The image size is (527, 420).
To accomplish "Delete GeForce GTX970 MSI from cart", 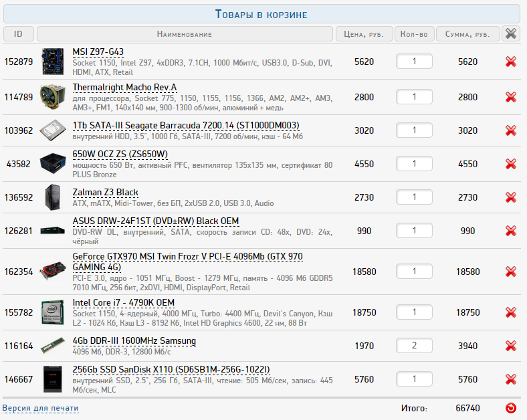I will pyautogui.click(x=510, y=272).
